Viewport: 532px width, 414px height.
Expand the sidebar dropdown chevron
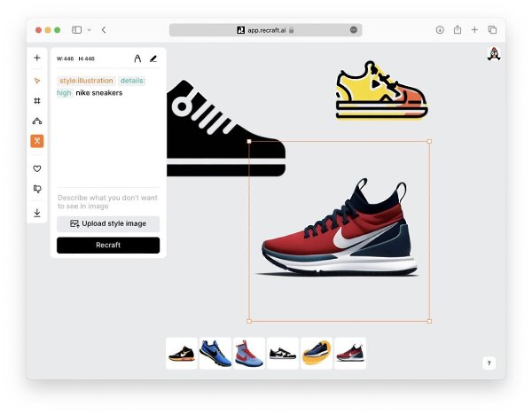(x=90, y=30)
